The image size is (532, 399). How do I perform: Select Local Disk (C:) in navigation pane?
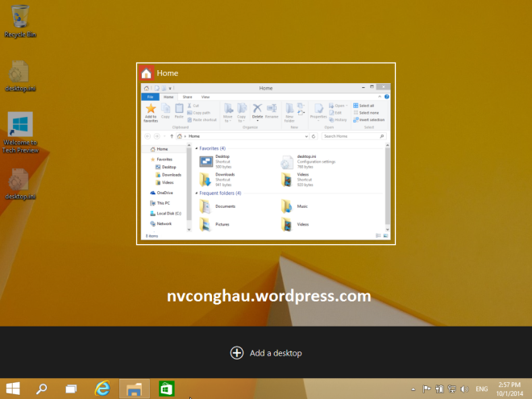click(x=165, y=214)
